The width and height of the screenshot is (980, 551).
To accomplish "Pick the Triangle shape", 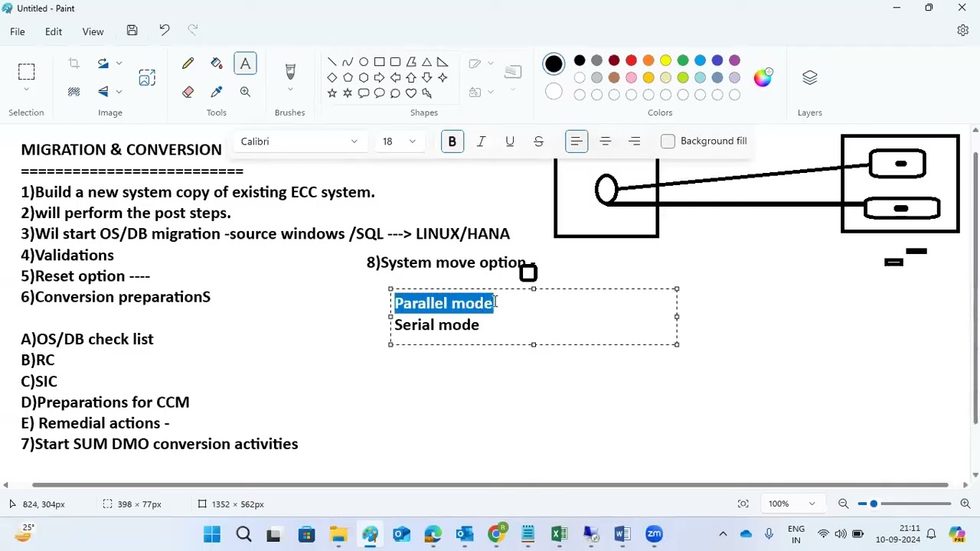I will pos(426,62).
